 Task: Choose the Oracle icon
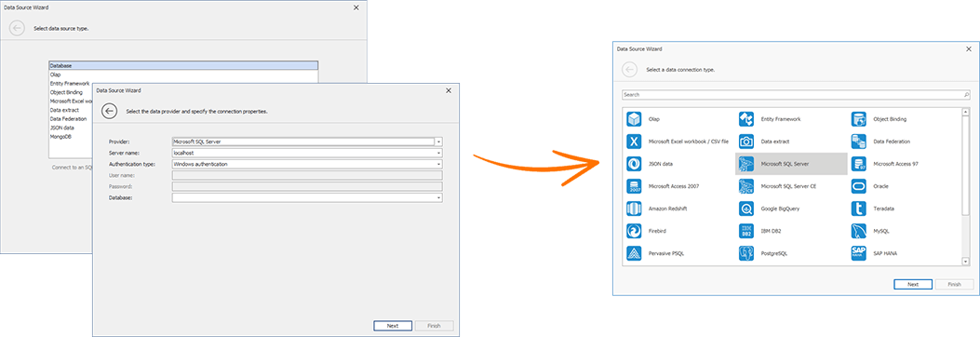[858, 186]
